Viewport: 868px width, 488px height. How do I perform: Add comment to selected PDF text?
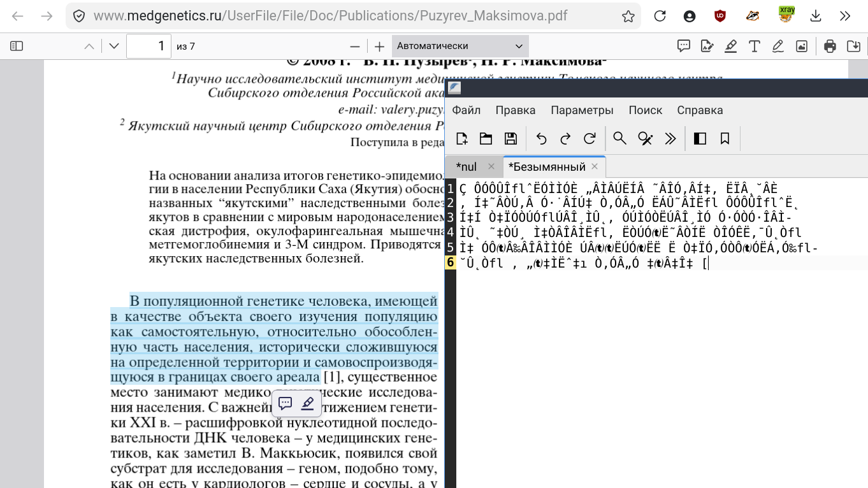pyautogui.click(x=286, y=403)
